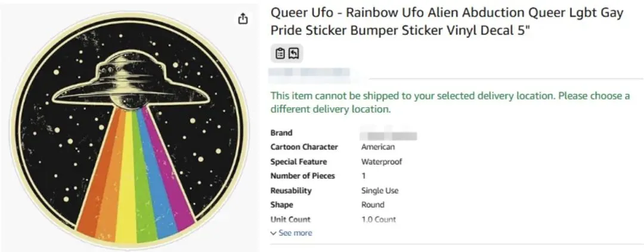
Task: Click the American attribute value
Action: [378, 147]
